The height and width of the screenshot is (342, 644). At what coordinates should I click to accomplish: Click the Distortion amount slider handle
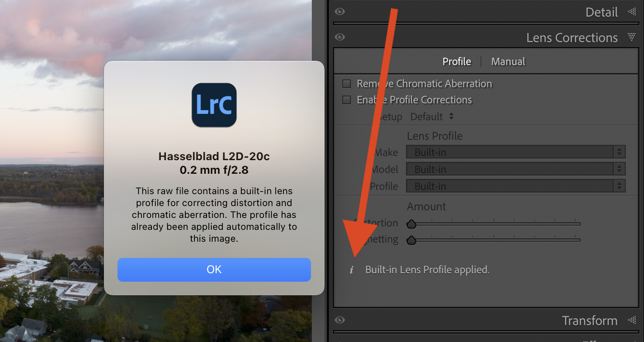(411, 224)
